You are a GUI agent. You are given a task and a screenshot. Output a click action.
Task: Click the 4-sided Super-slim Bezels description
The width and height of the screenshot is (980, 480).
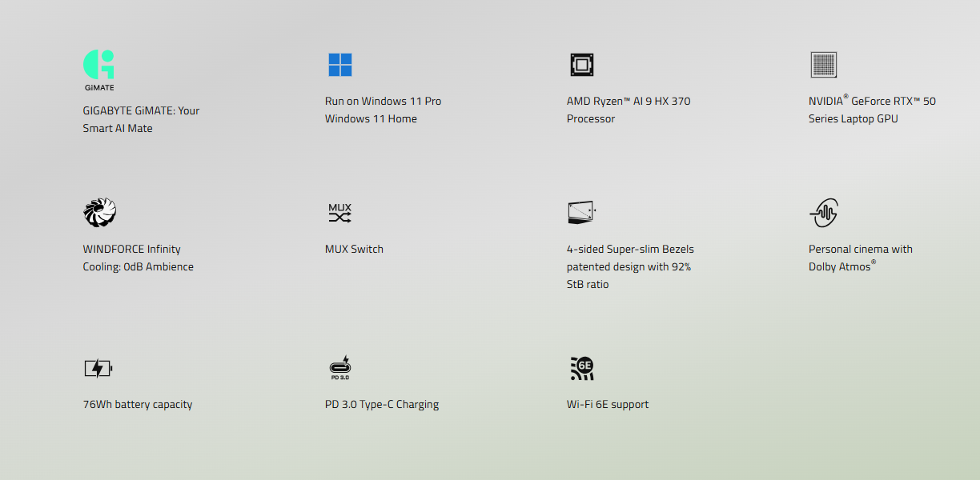pos(629,266)
